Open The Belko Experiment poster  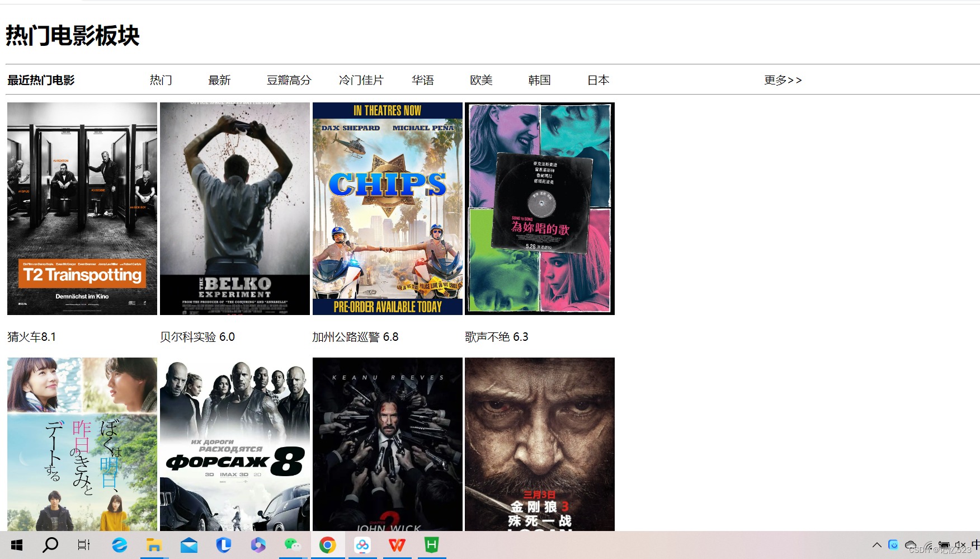[235, 209]
